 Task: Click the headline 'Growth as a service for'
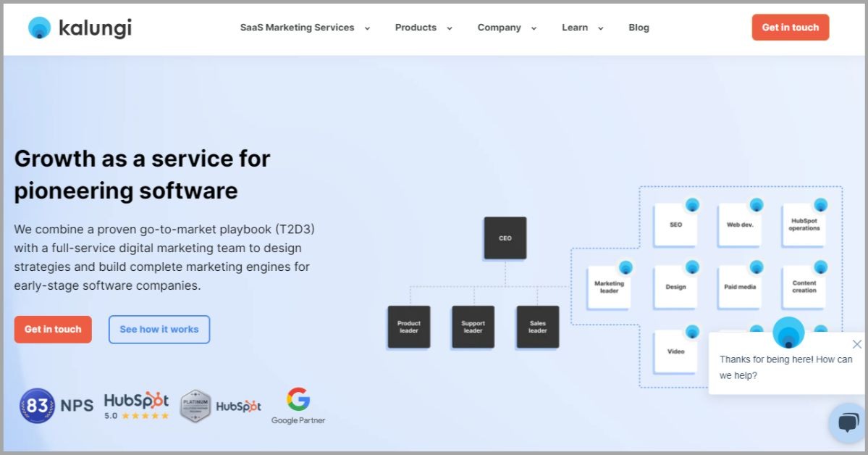(x=143, y=159)
